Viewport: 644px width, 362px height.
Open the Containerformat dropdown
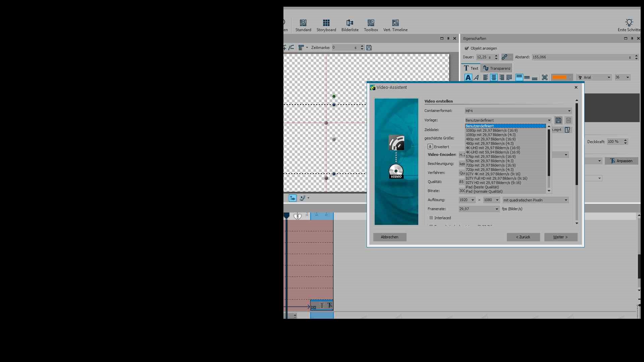(x=569, y=111)
